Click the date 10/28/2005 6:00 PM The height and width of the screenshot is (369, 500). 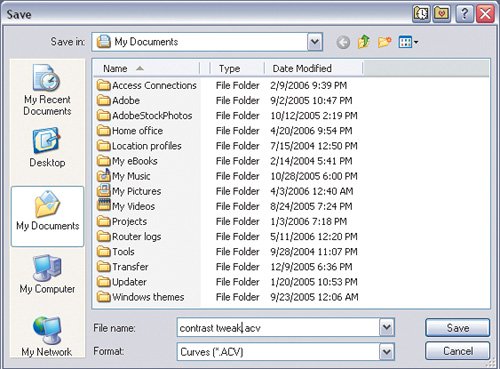(314, 176)
